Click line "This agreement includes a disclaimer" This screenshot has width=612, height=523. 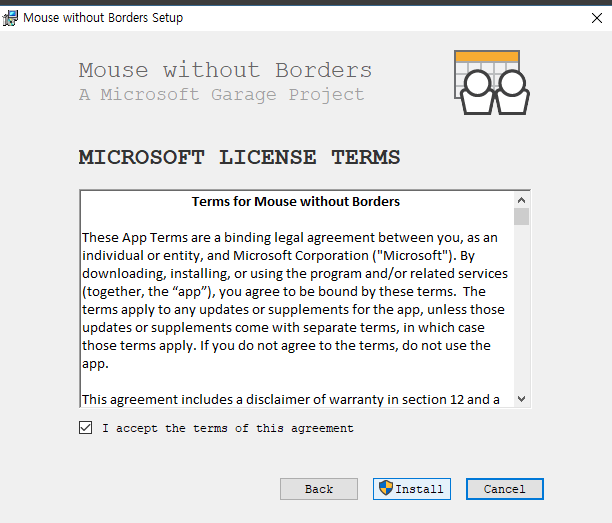tap(291, 400)
